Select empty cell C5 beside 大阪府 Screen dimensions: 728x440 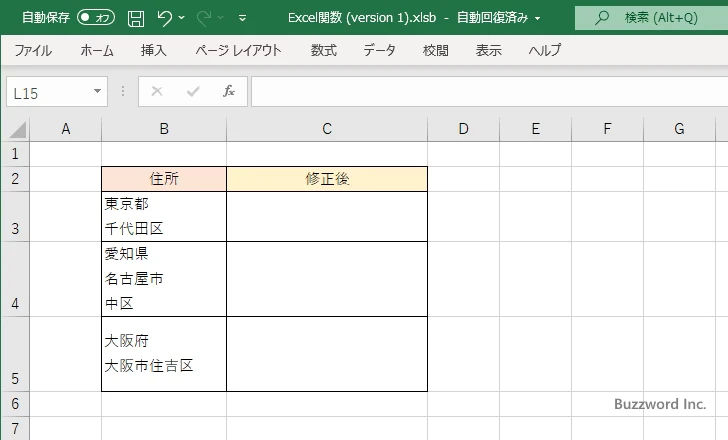327,354
